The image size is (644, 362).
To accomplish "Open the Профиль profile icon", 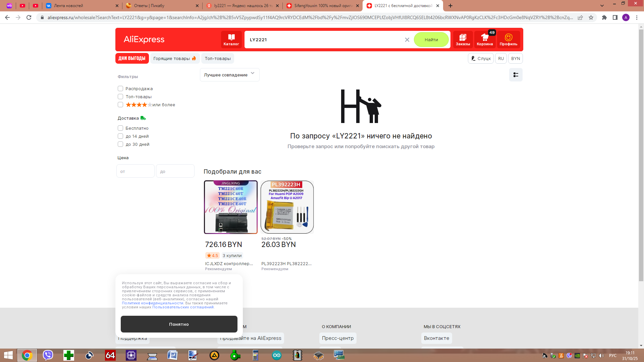I will (508, 40).
